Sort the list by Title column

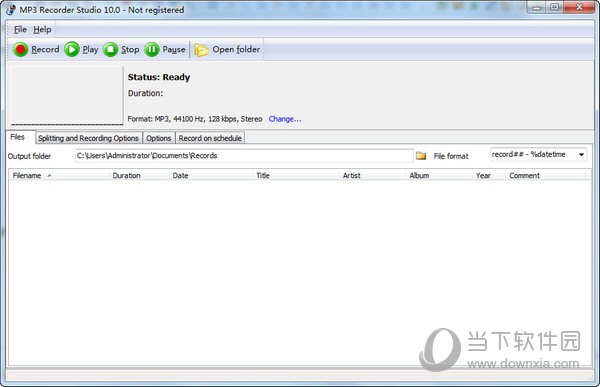(296, 175)
